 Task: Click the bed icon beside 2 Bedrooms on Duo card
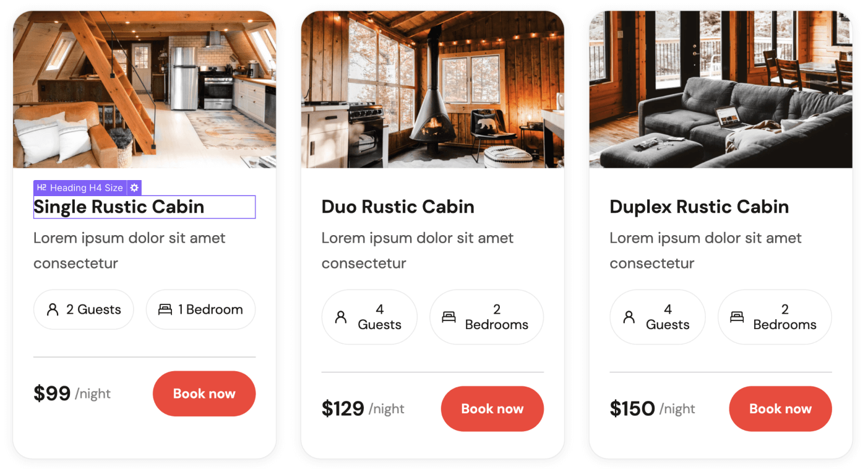click(449, 316)
